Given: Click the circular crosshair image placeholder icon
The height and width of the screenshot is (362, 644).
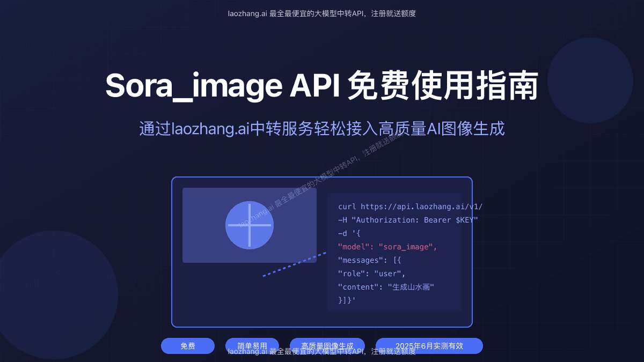Looking at the screenshot, I should tap(250, 225).
